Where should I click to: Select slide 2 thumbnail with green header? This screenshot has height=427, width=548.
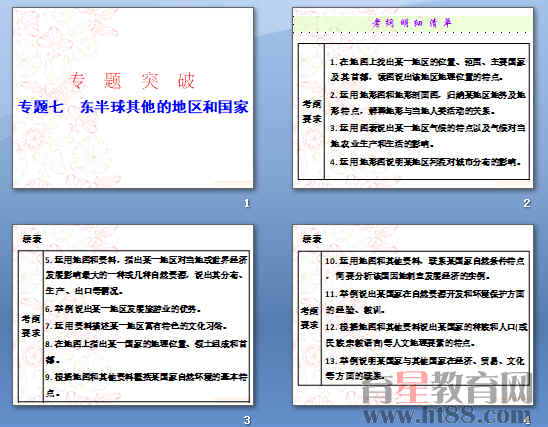click(x=413, y=98)
